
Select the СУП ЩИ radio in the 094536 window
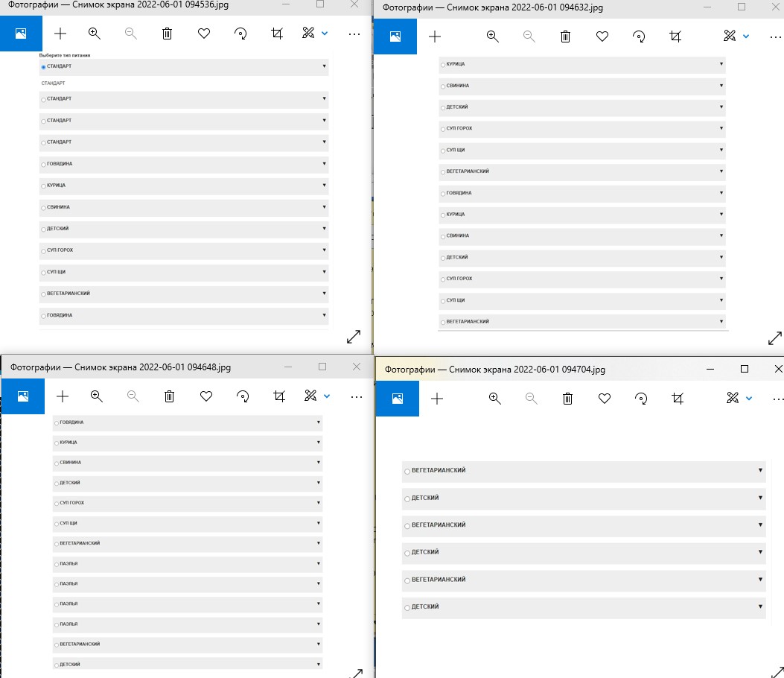click(x=43, y=272)
